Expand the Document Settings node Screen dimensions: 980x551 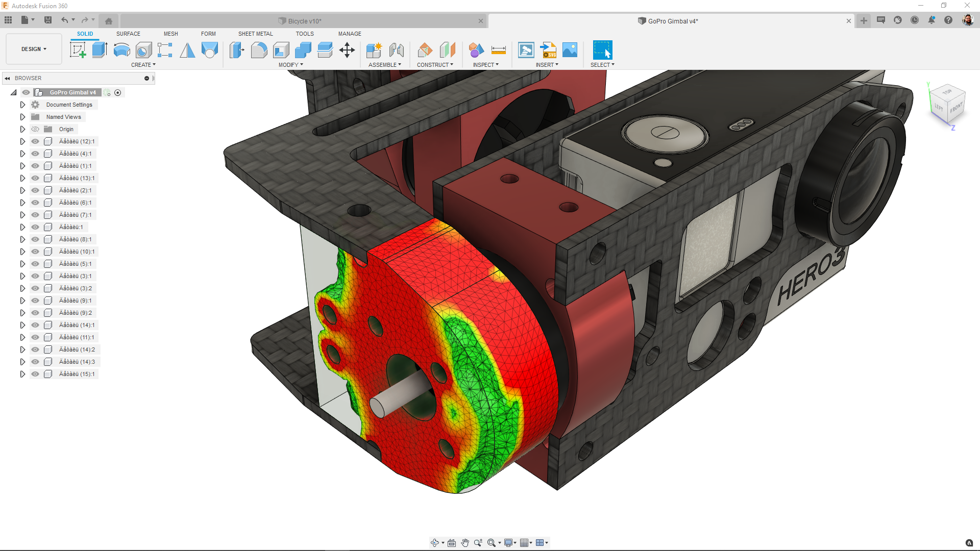coord(22,105)
